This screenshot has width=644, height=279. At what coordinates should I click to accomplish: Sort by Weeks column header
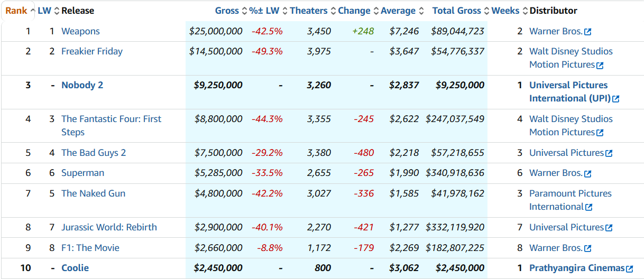(x=505, y=11)
